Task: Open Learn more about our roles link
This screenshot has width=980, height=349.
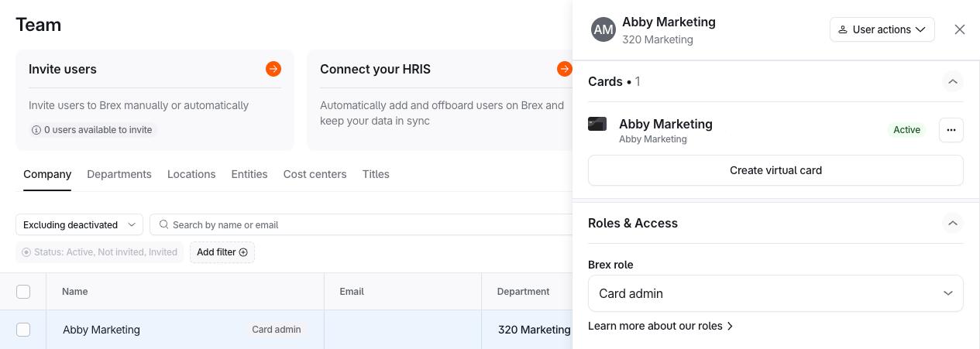Action: tap(660, 326)
